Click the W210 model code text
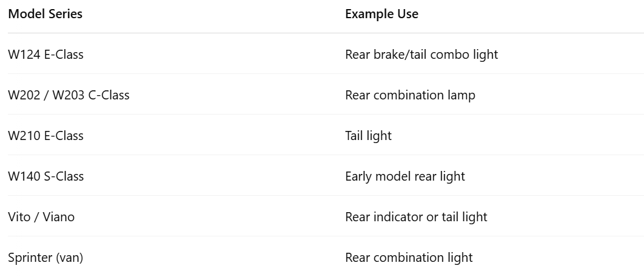The width and height of the screenshot is (644, 277). point(22,136)
